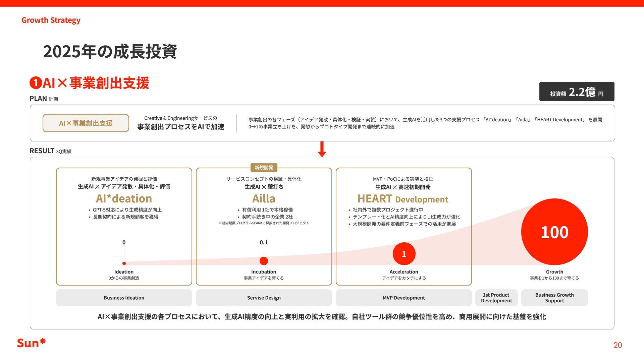Click the 新規開発 badge tag
This screenshot has width=644, height=362.
pyautogui.click(x=264, y=168)
